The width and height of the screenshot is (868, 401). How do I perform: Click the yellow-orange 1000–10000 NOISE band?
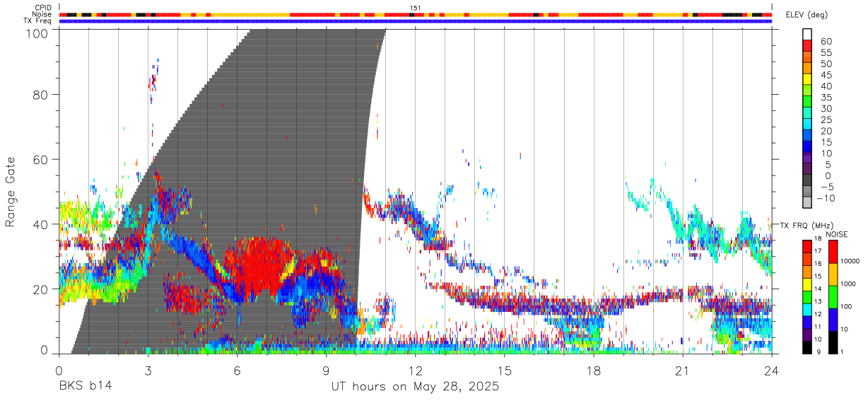tap(833, 274)
